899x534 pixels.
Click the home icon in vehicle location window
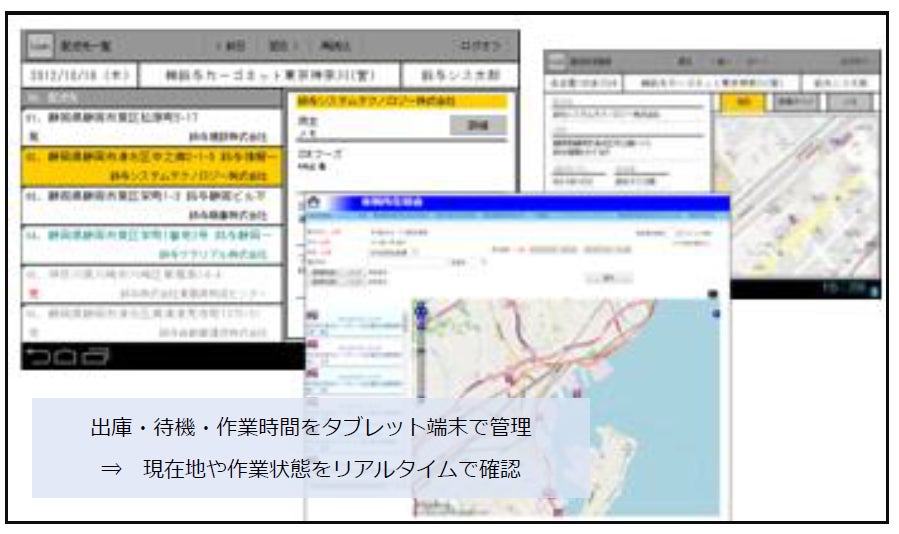[314, 202]
